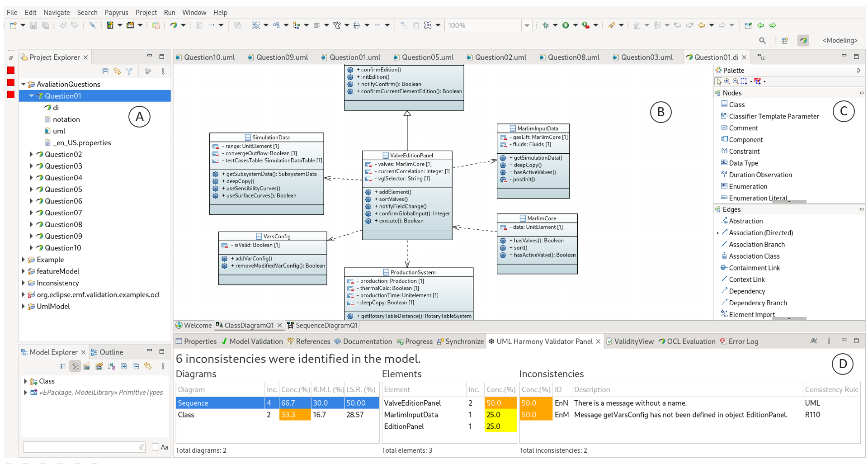Image resolution: width=868 pixels, height=464 pixels.
Task: Toggle Link with Editor in Project Explorer
Action: [118, 71]
